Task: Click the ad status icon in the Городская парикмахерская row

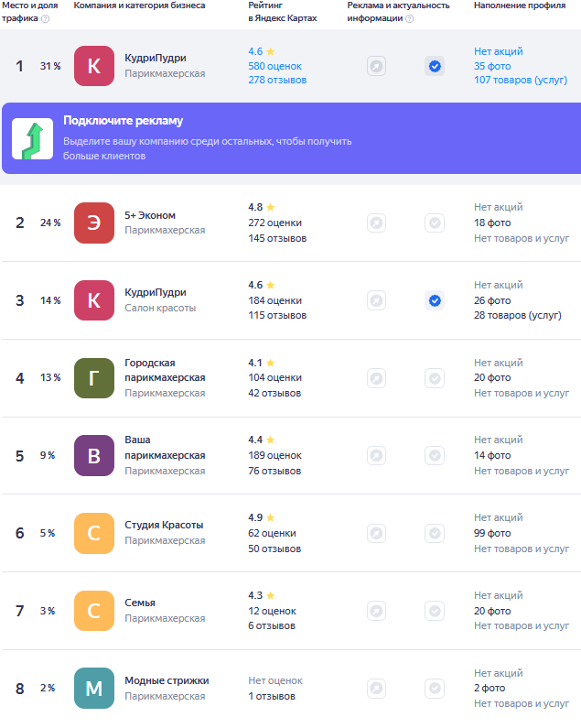Action: click(x=376, y=378)
